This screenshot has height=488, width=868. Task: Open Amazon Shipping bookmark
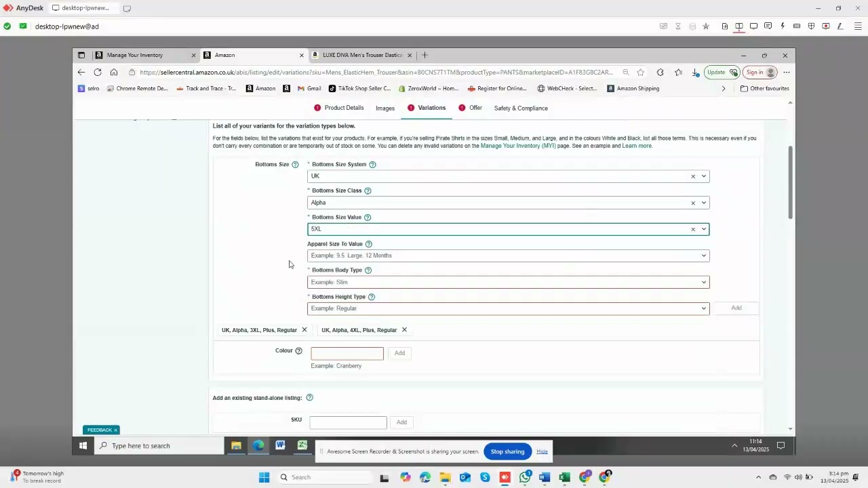point(633,89)
